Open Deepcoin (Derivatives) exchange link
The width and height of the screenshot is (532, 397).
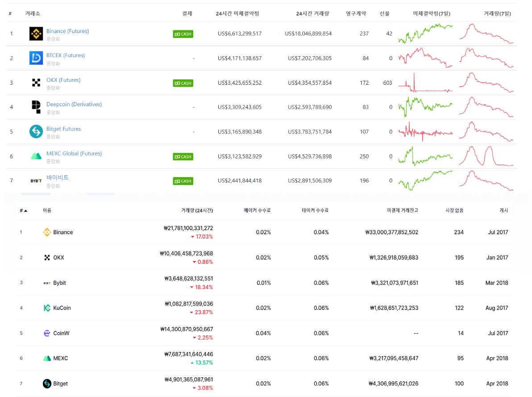pyautogui.click(x=74, y=104)
